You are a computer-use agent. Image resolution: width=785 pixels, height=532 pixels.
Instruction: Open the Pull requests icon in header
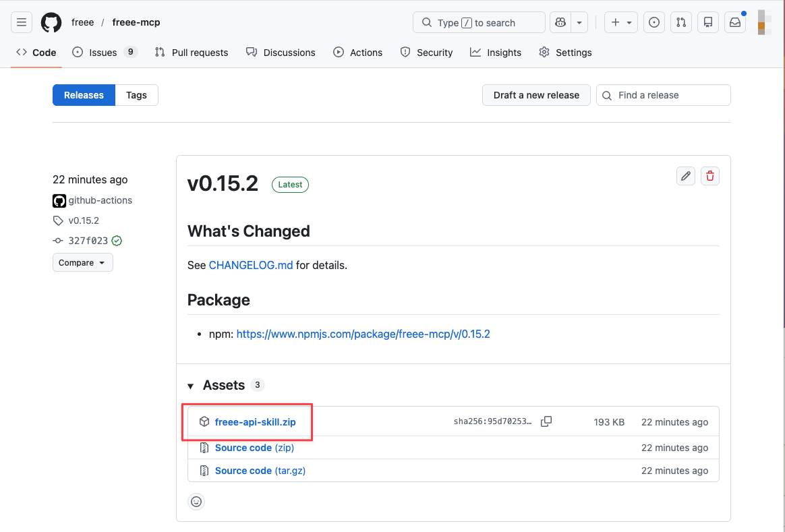681,22
